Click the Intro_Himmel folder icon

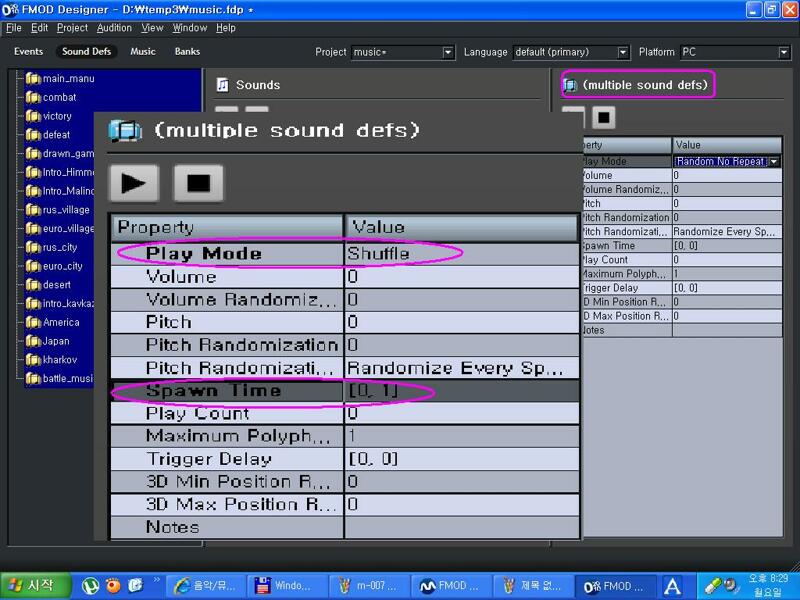tap(33, 172)
